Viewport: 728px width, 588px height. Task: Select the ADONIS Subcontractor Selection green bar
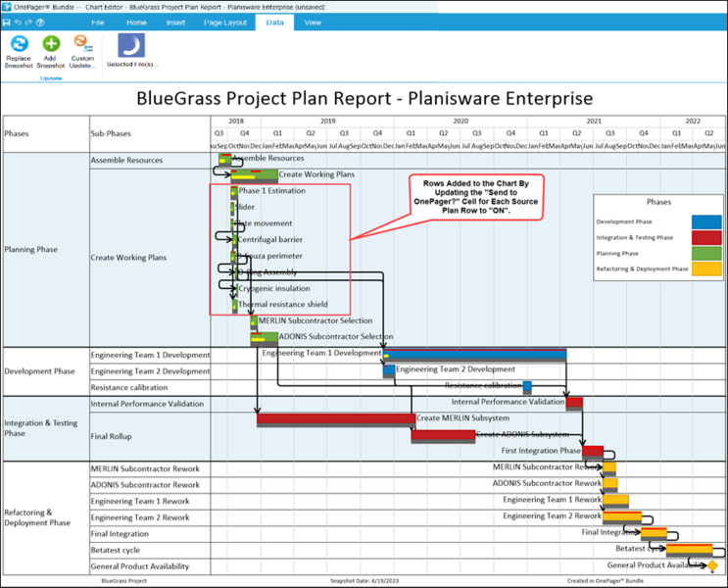(x=265, y=339)
